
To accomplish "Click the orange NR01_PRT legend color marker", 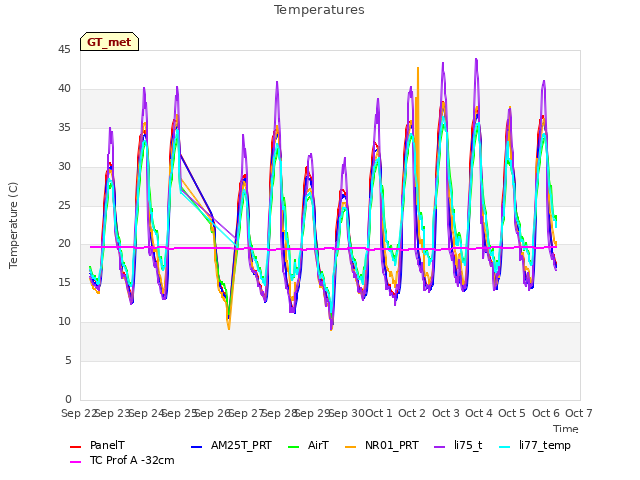I will [x=351, y=447].
